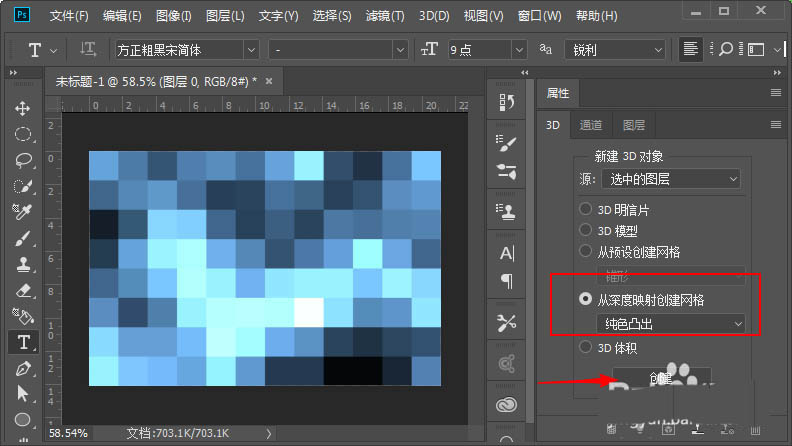Select the Brush tool
This screenshot has height=446, width=792.
[x=22, y=238]
